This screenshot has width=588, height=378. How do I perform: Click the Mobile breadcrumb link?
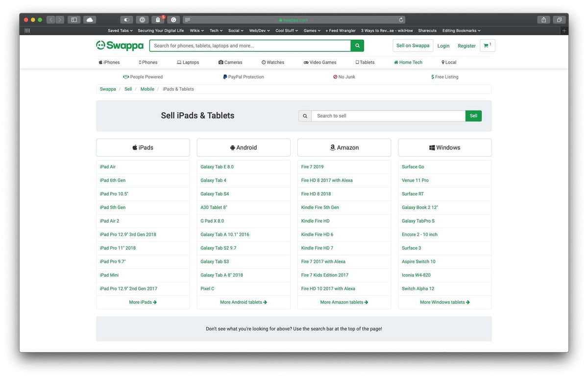click(147, 89)
